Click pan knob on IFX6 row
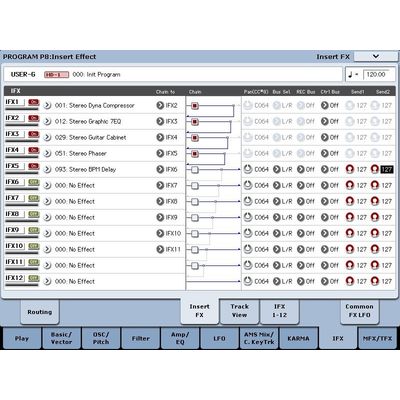The image size is (400, 400). (x=248, y=185)
